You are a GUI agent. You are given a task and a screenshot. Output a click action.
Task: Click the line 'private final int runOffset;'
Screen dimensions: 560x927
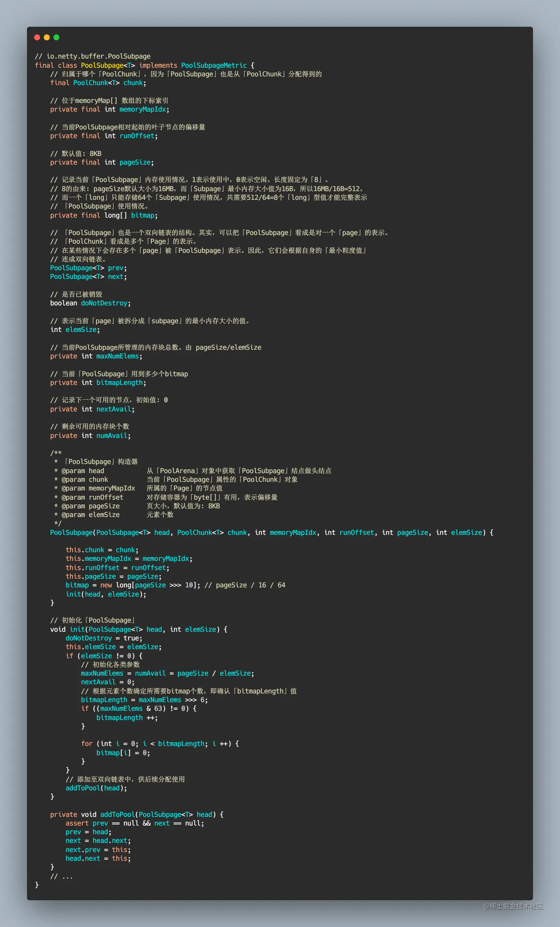click(104, 136)
